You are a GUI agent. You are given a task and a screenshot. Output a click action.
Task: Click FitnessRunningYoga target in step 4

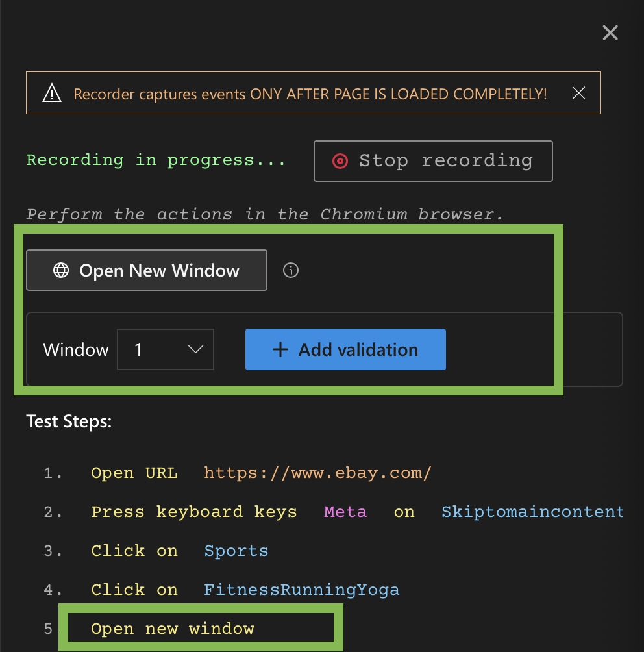click(x=302, y=590)
